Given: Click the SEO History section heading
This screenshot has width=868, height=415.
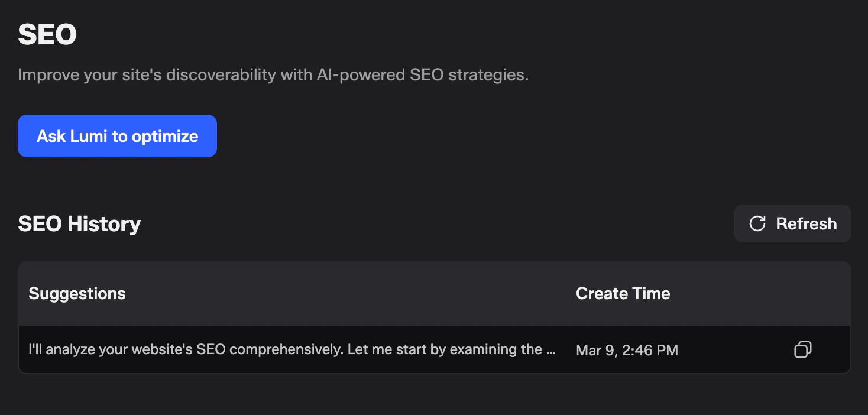Looking at the screenshot, I should point(79,223).
